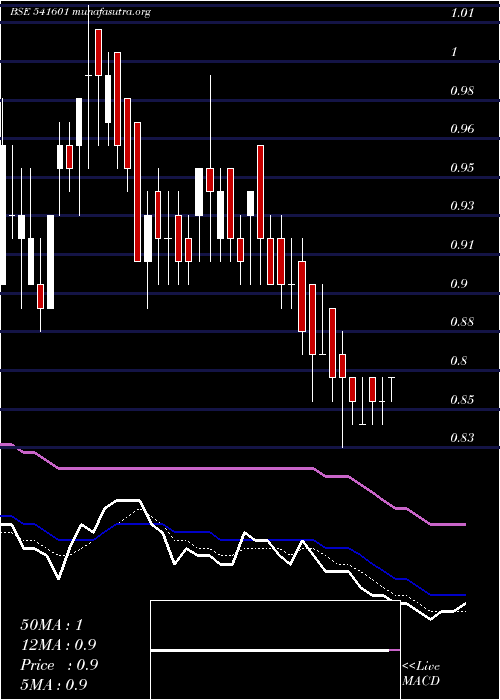Click the 0.91 price axis label
Viewport: 500px width, 700px height.
point(462,245)
